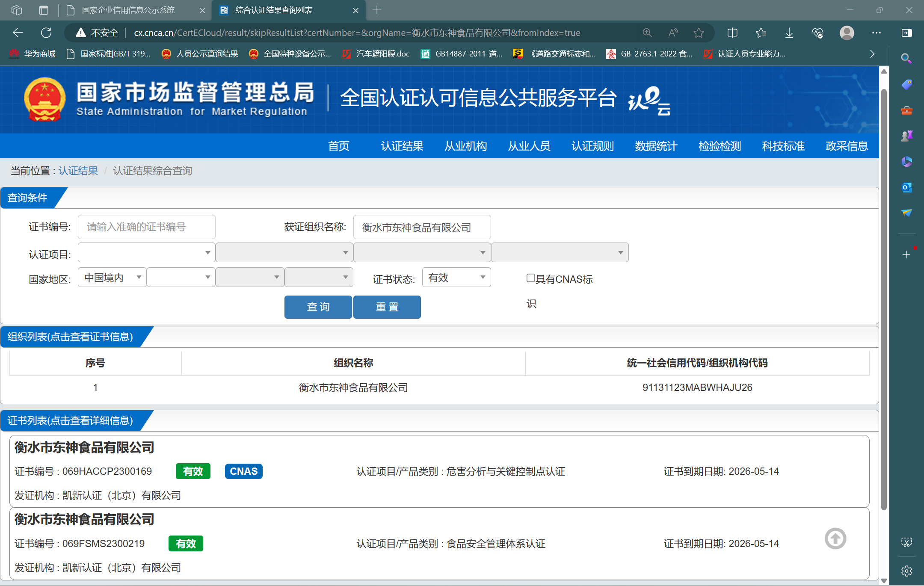This screenshot has width=924, height=586.
Task: Open the 中国境内 country dropdown
Action: pos(112,277)
